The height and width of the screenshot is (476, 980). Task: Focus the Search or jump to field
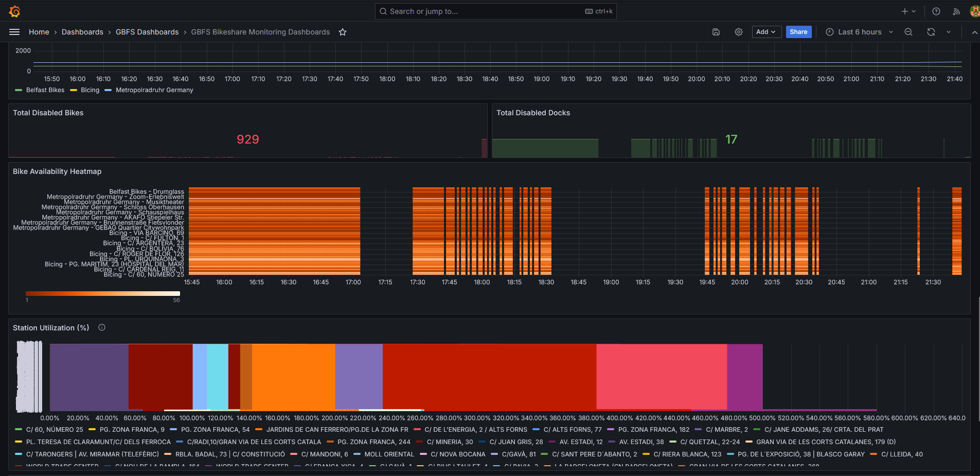(x=496, y=11)
